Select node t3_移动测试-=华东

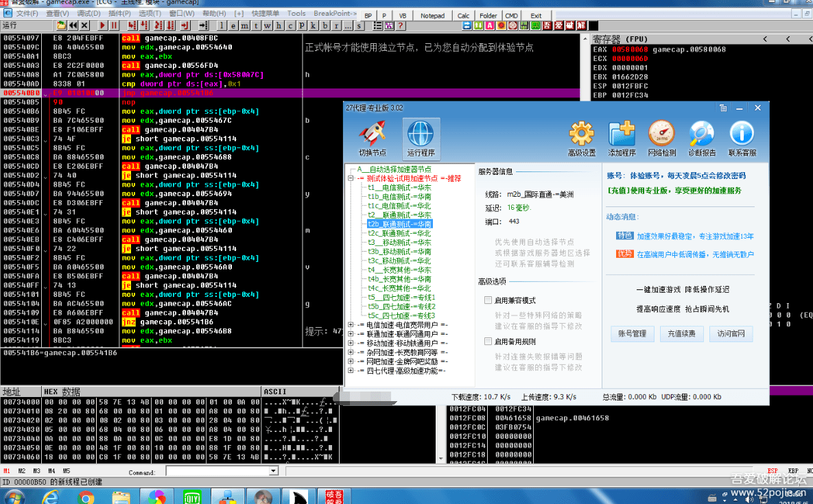tap(399, 243)
